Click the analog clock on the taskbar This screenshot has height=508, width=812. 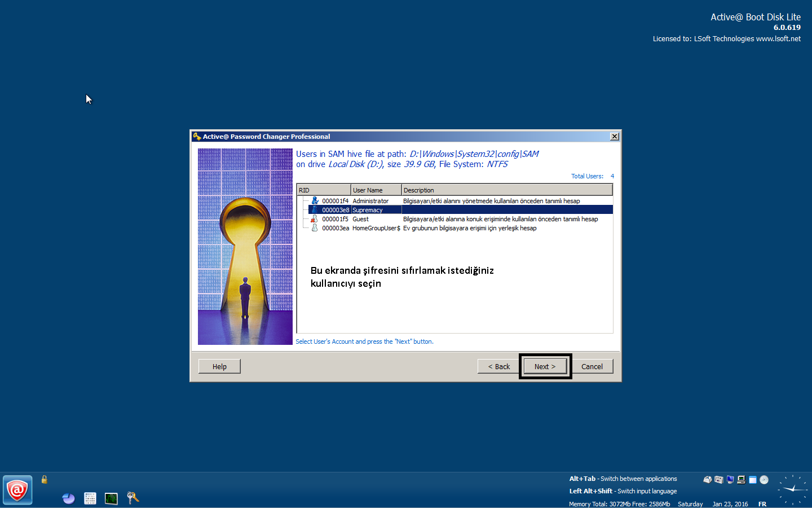point(793,489)
